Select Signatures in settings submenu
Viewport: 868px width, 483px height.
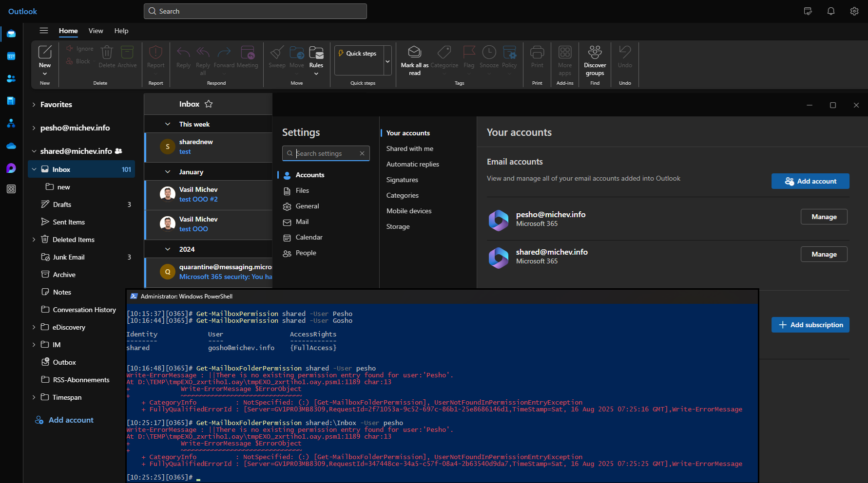(x=402, y=180)
